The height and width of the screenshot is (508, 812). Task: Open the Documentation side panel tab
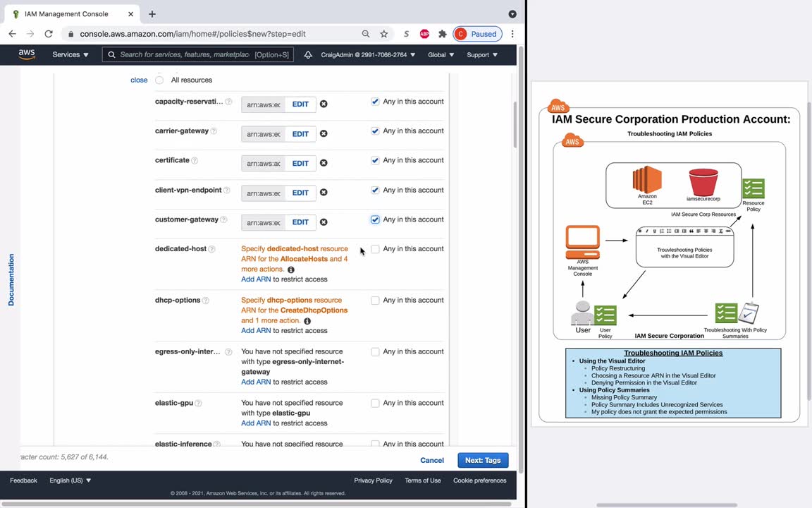pyautogui.click(x=11, y=280)
